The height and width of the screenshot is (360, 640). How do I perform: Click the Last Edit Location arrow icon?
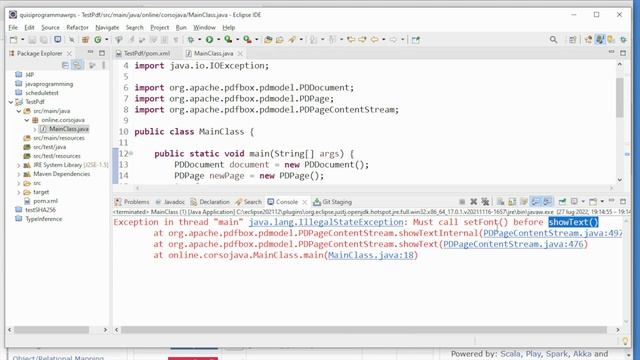[351, 40]
